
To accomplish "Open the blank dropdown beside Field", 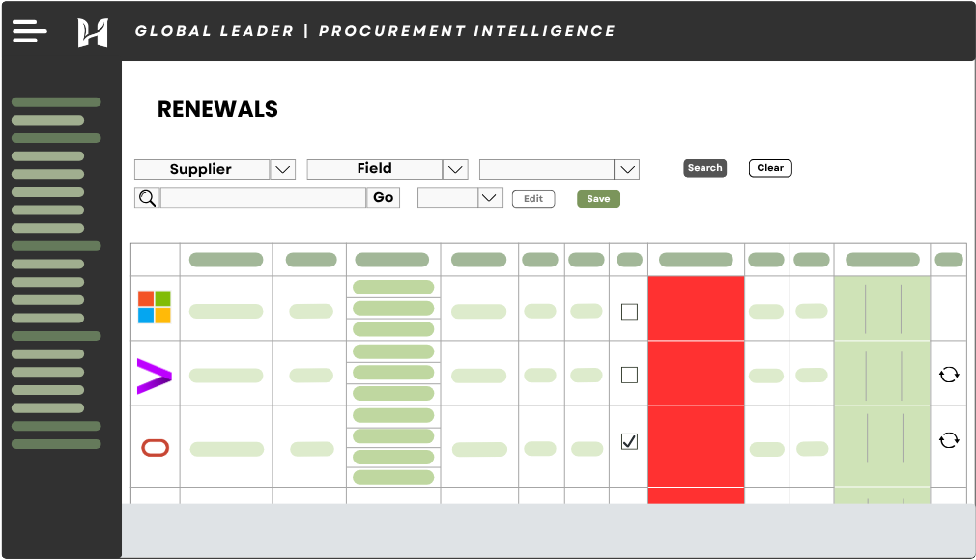I will (x=627, y=170).
